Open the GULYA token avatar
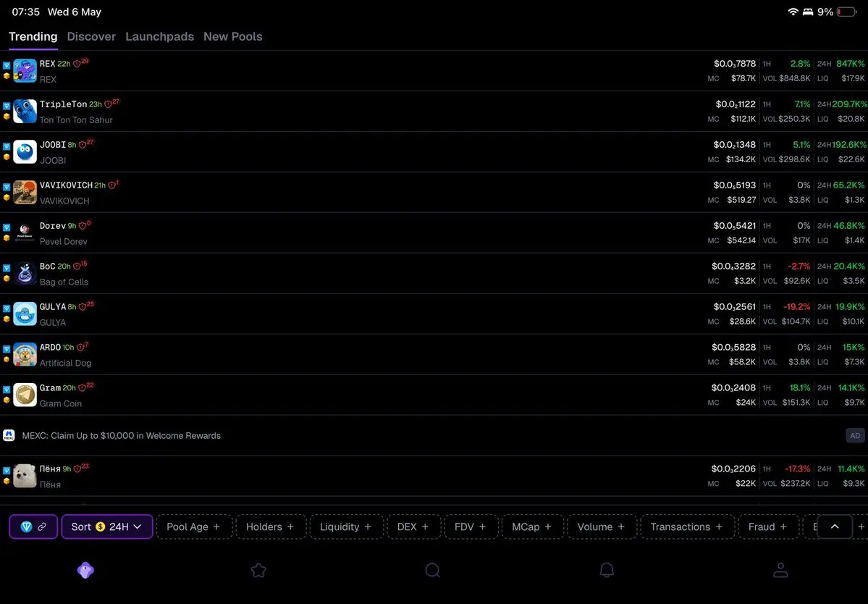 coord(25,314)
